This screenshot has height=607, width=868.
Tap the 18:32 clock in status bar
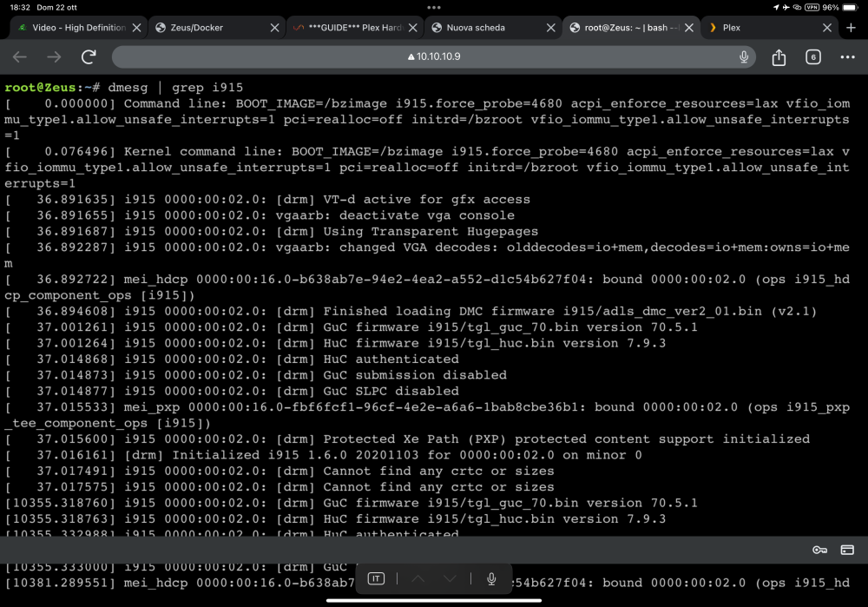point(20,8)
